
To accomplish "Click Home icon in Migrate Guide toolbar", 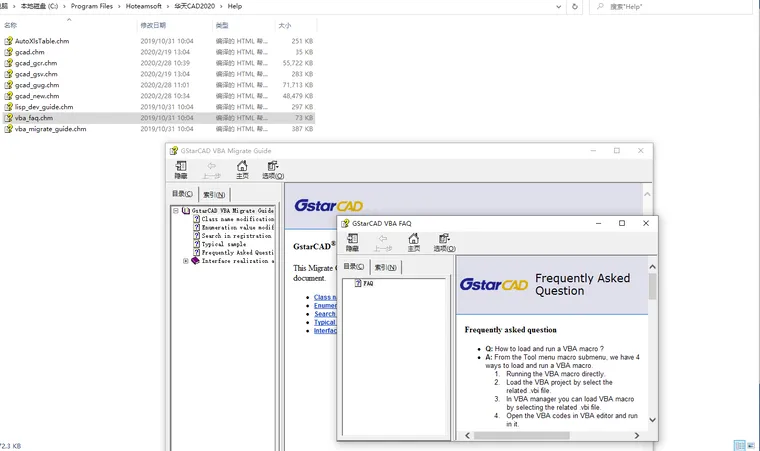I will coord(242,170).
